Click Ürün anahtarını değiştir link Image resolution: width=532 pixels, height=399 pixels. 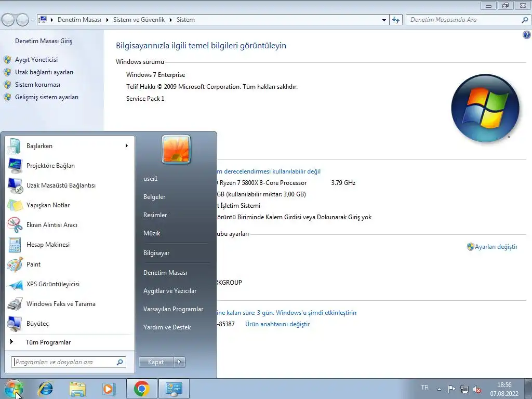point(277,324)
